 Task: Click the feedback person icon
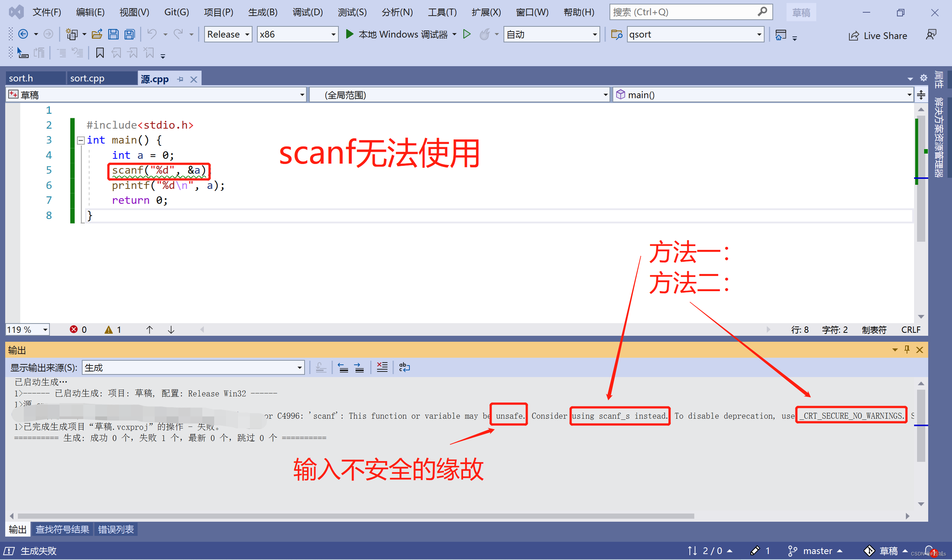click(931, 35)
